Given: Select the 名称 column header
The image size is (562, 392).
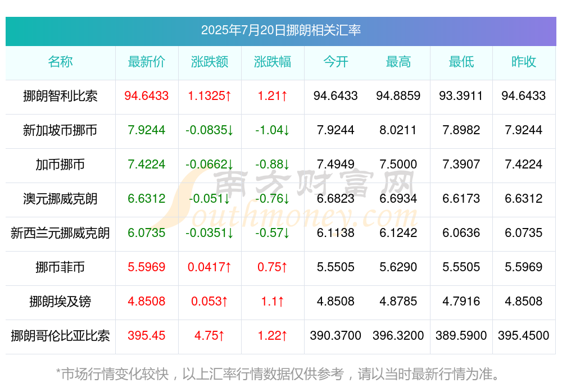Looking at the screenshot, I should click(60, 62).
